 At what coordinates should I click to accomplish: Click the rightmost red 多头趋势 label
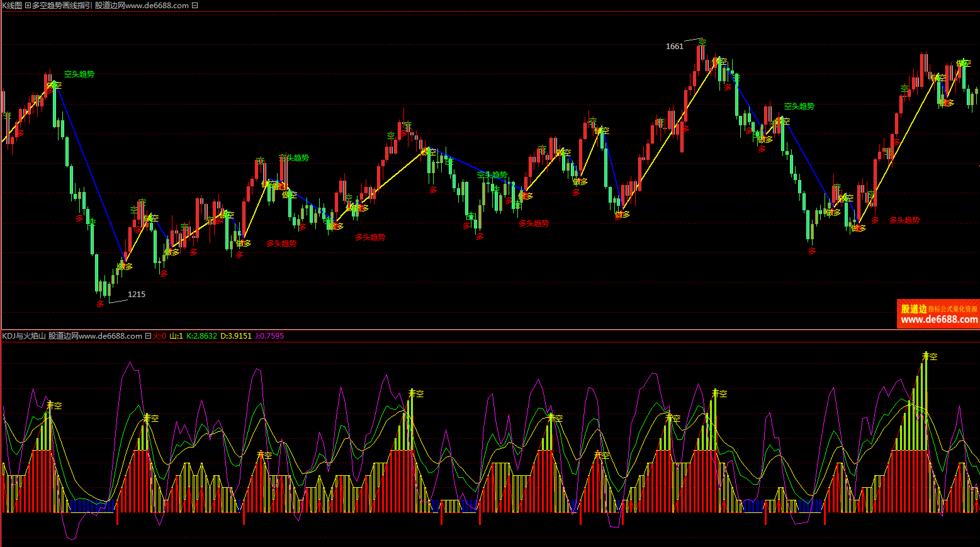(904, 220)
